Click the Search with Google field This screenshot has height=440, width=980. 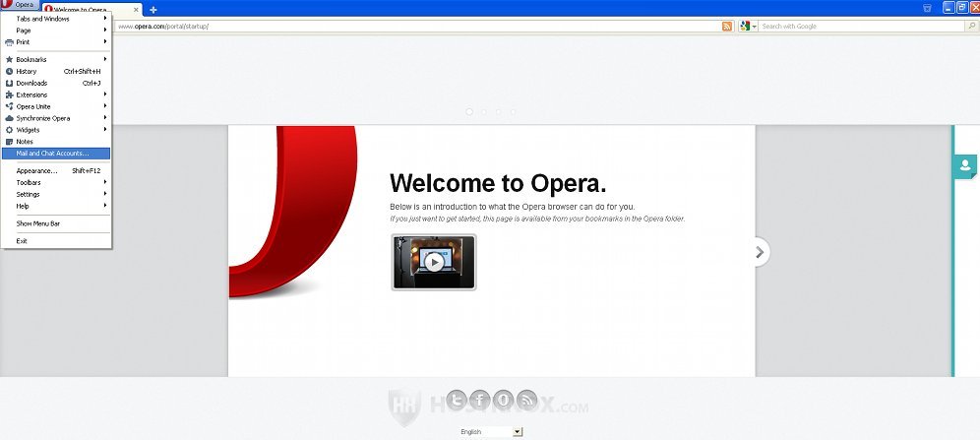click(862, 27)
